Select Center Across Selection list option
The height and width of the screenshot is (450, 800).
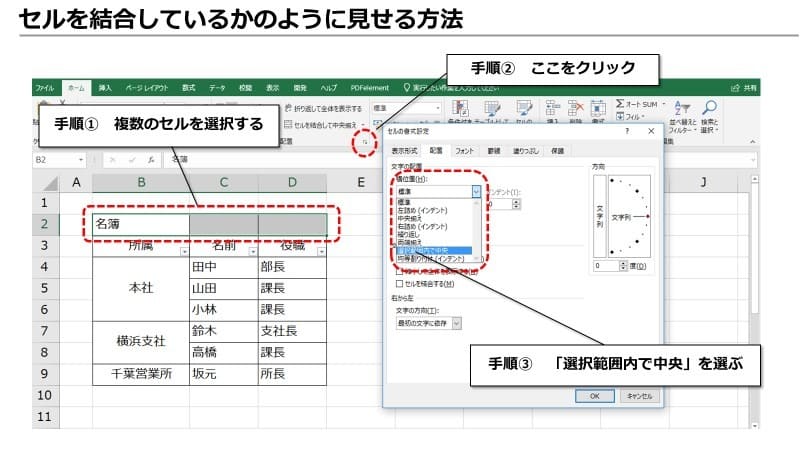point(434,251)
